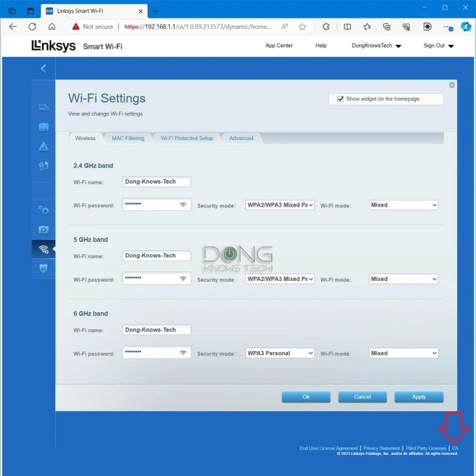Click the green circular extension icon in toolbar

coord(427,27)
